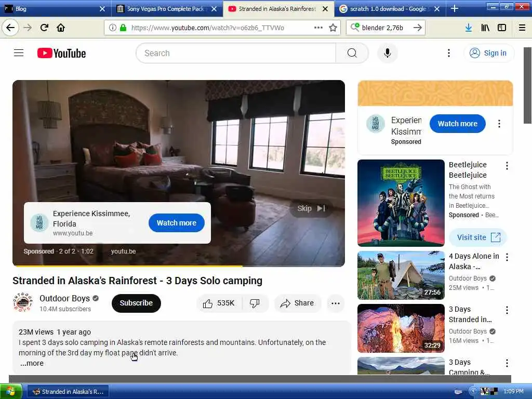Open more actions menu beside Share

(x=335, y=303)
